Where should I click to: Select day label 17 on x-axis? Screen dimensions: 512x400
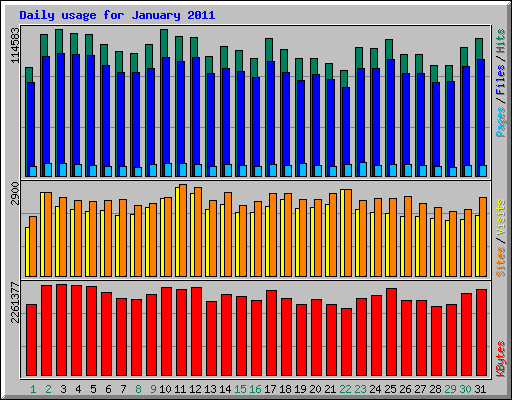pos(270,389)
